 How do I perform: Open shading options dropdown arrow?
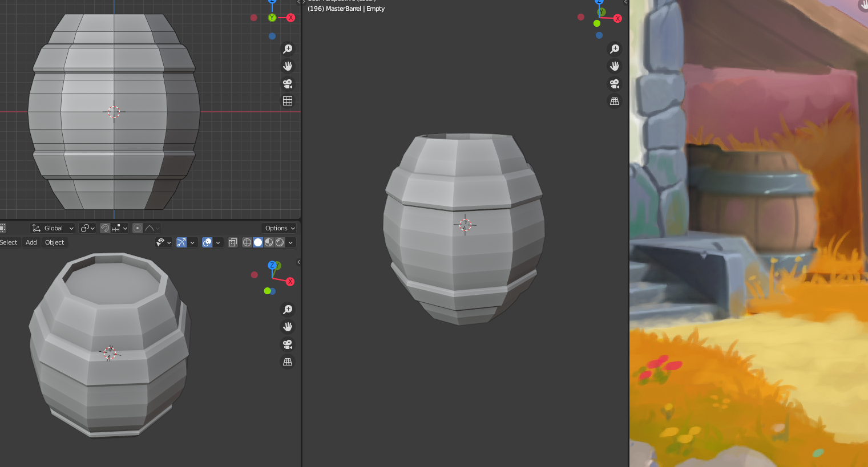(x=290, y=242)
